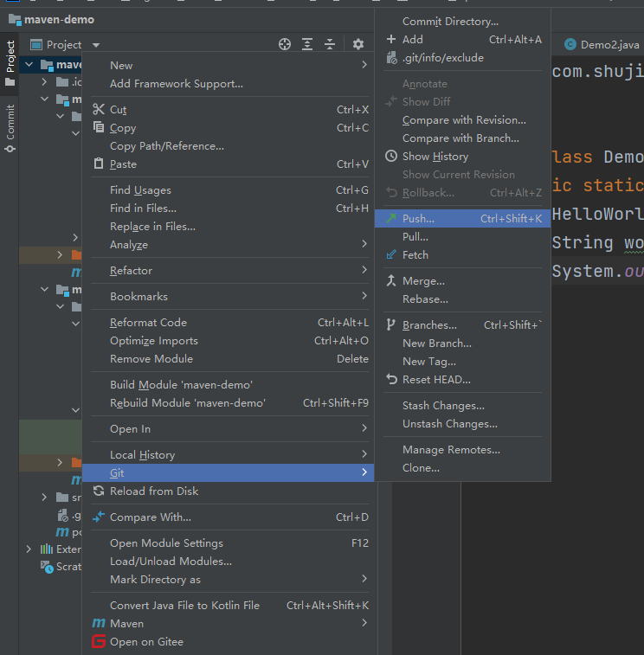The image size is (644, 655).
Task: Choose Pull... from Git submenu
Action: click(462, 236)
